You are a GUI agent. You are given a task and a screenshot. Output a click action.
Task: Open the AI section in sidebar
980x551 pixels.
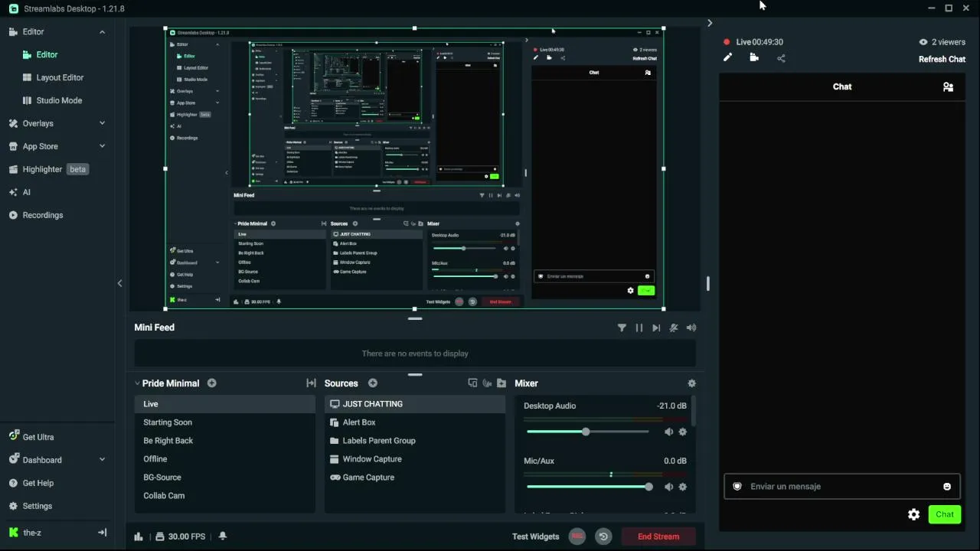coord(21,192)
